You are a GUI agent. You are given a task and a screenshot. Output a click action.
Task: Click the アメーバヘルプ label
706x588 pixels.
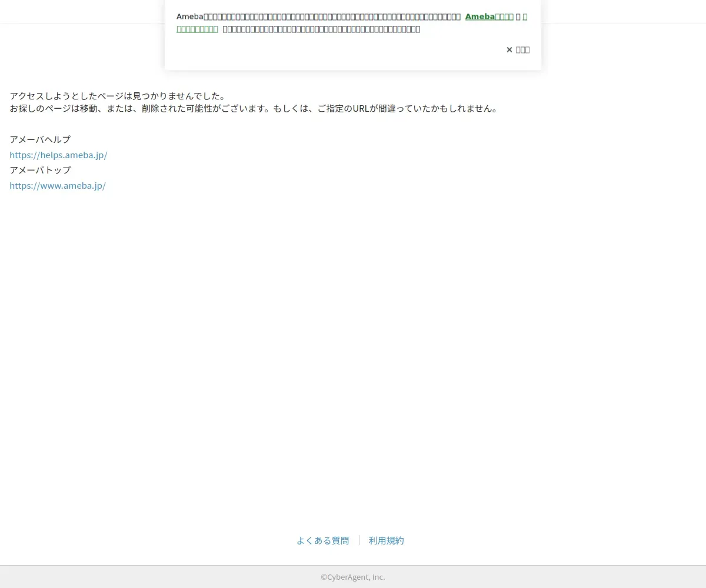(x=40, y=139)
